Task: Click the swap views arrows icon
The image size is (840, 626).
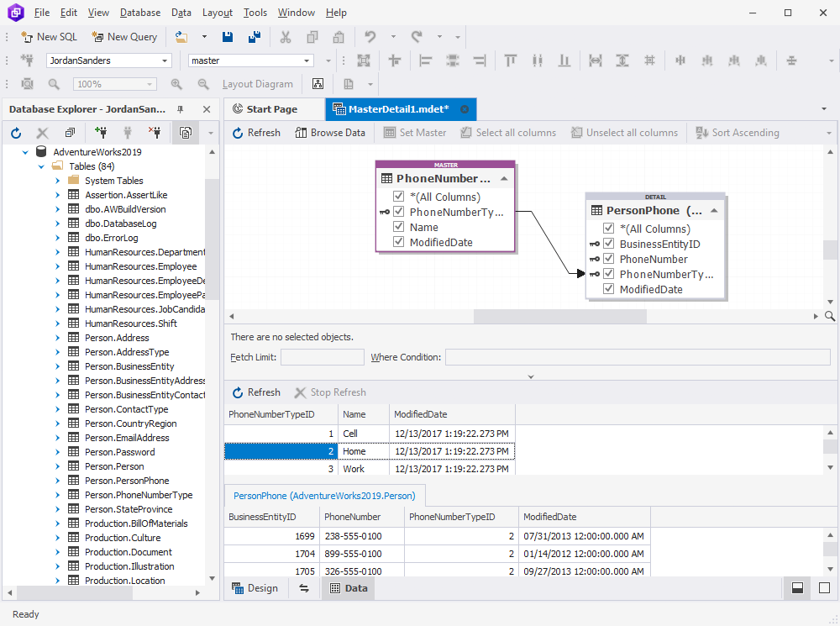Action: click(304, 588)
